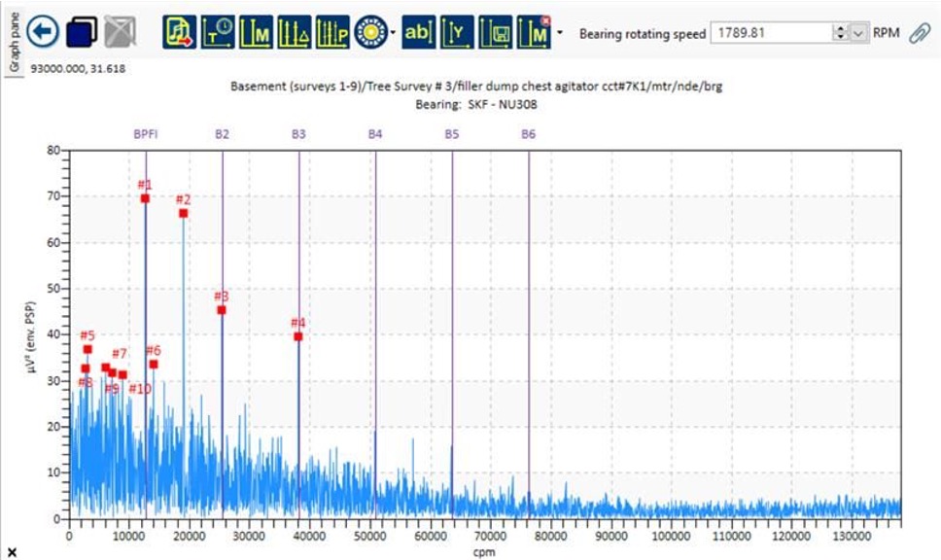Click the #1 peak marker at BPFI
The width and height of the screenshot is (941, 560).
pos(145,198)
